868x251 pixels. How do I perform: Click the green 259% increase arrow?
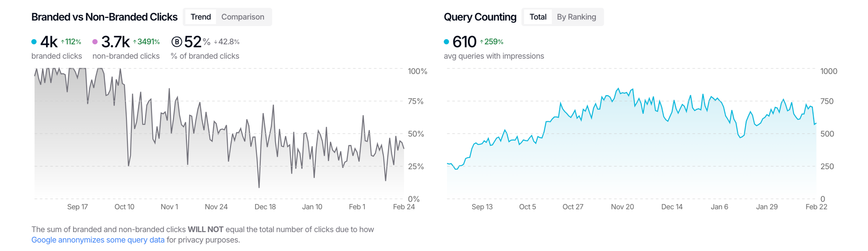click(x=482, y=42)
